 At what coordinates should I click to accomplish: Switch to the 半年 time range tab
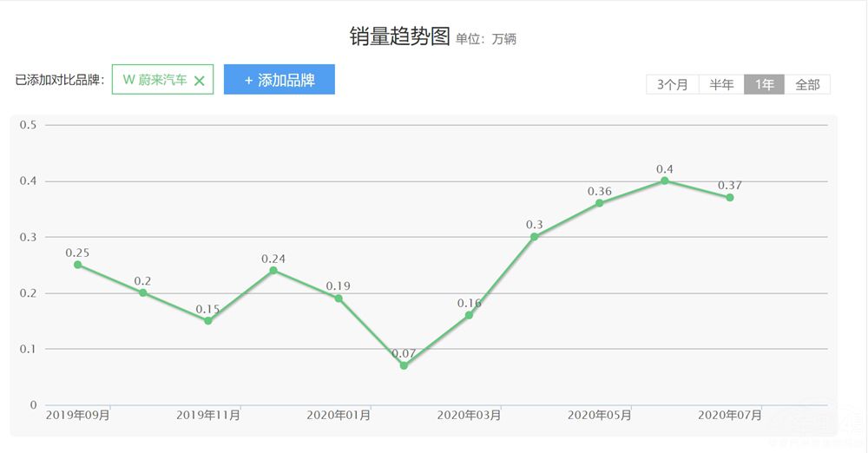[721, 84]
